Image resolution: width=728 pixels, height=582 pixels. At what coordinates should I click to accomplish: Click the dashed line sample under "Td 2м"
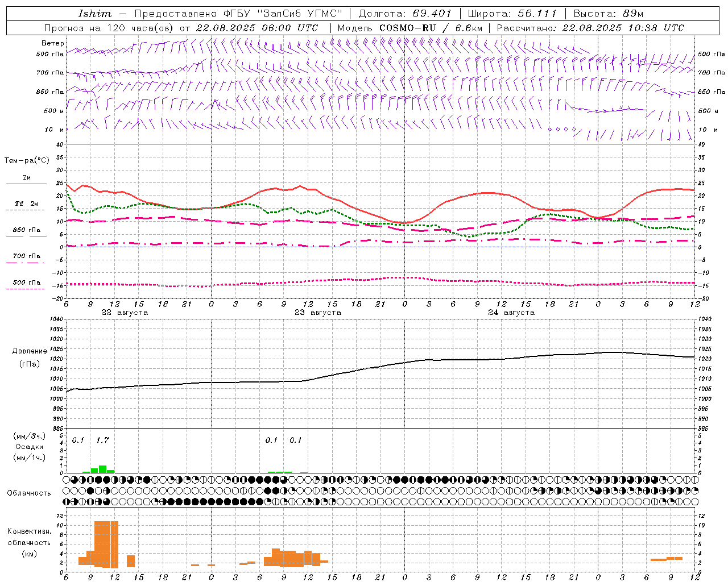pyautogui.click(x=26, y=210)
